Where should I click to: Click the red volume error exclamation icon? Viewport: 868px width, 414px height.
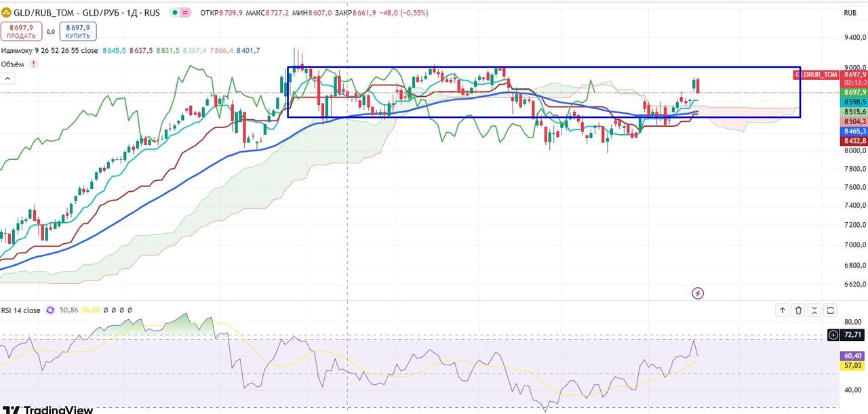pyautogui.click(x=33, y=64)
